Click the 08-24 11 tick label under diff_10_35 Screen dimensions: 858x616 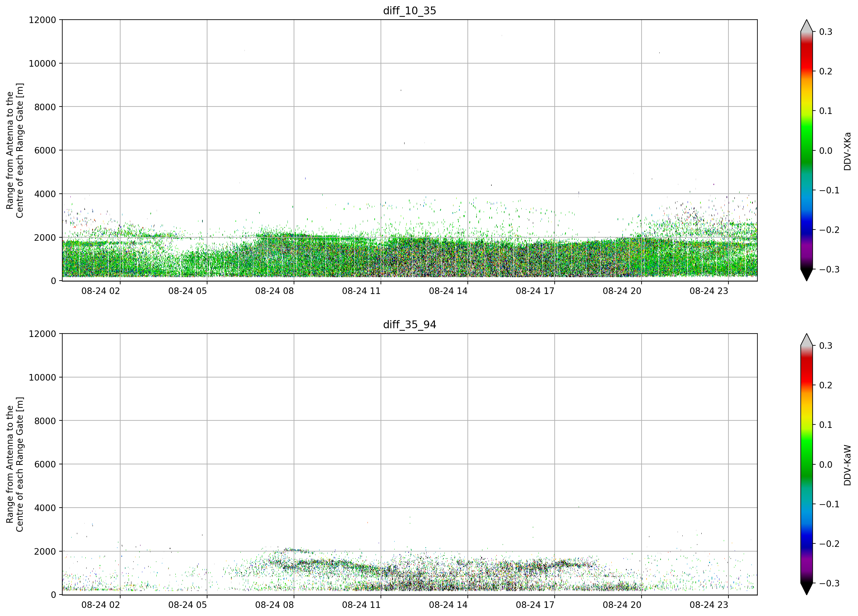click(x=361, y=291)
